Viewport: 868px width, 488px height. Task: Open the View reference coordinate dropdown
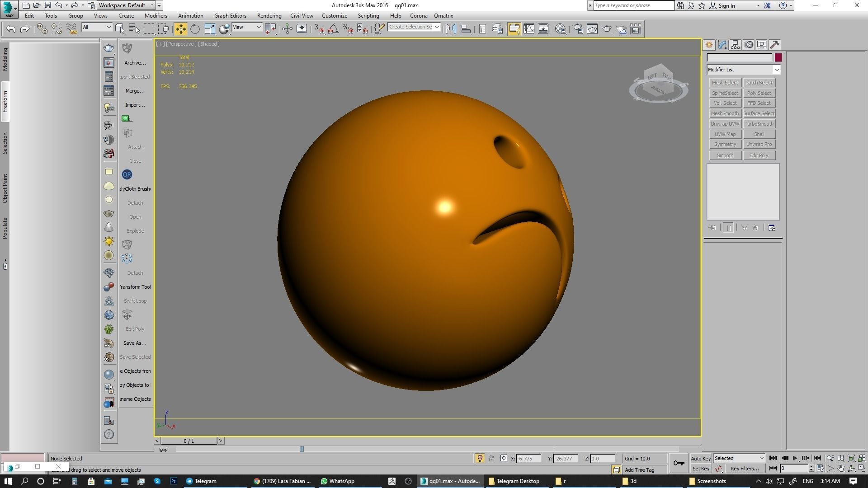coord(247,28)
